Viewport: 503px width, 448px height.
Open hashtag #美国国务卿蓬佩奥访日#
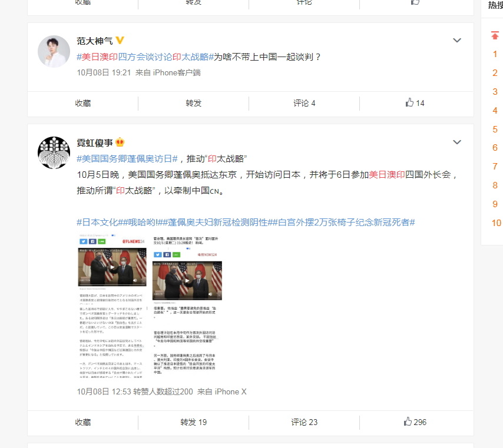127,158
